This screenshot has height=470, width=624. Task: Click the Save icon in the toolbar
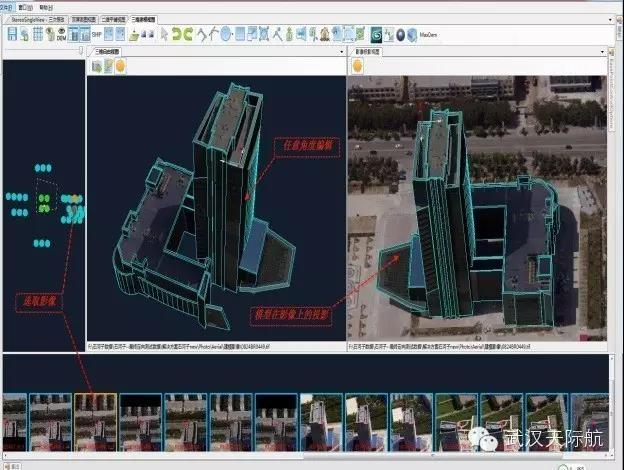click(12, 34)
